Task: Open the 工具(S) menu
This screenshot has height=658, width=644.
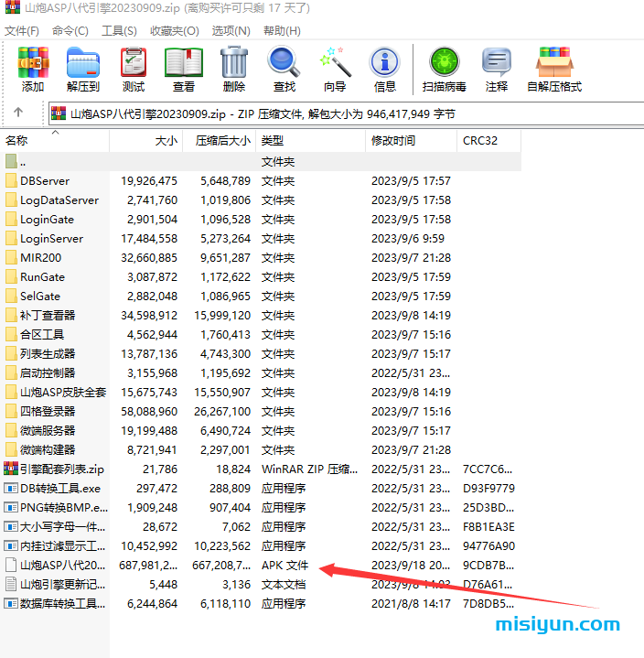Action: pyautogui.click(x=119, y=31)
